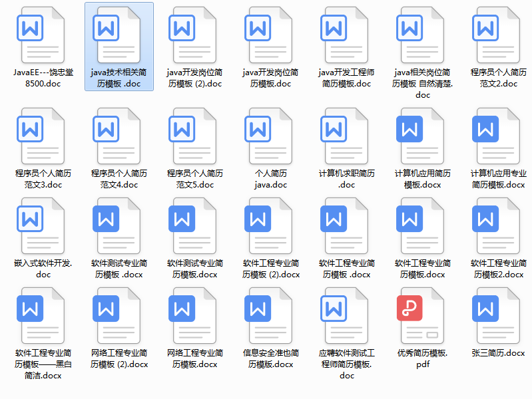Click 计算机应用简历模板.docx file icon
This screenshot has height=399, width=532.
(421, 136)
